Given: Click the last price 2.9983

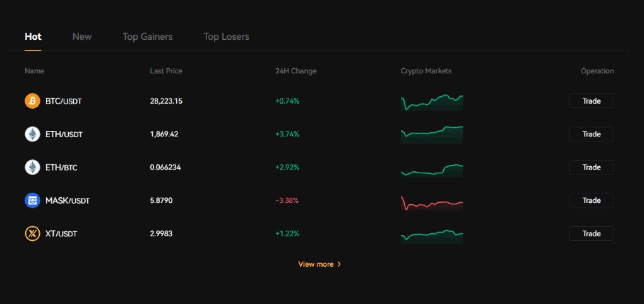Looking at the screenshot, I should (161, 234).
